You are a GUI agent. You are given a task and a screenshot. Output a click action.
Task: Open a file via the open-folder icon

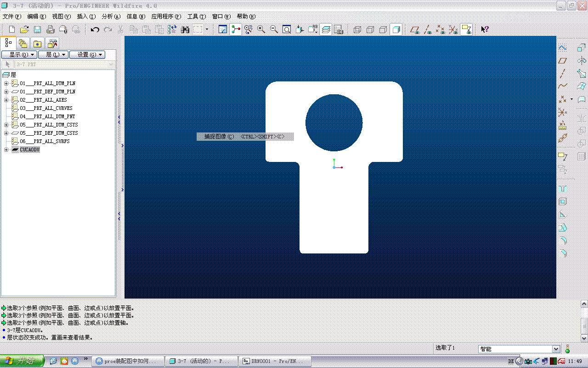coord(24,29)
